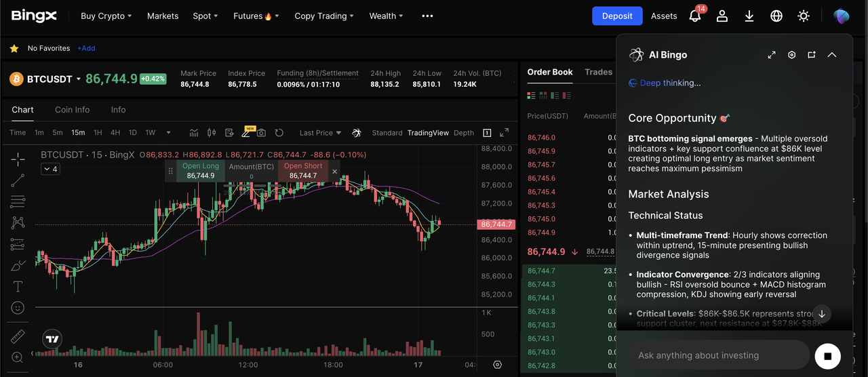Switch to the Coin Info tab
868x377 pixels.
[72, 110]
